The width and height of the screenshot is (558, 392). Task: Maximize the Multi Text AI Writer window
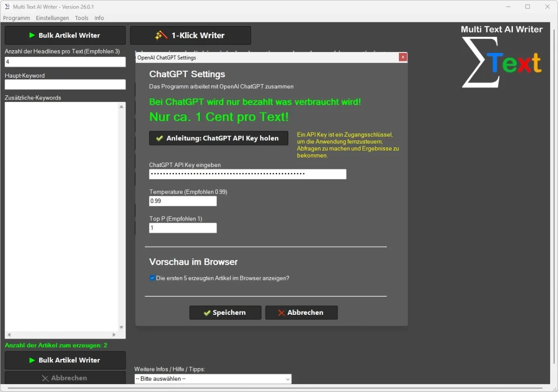[528, 7]
